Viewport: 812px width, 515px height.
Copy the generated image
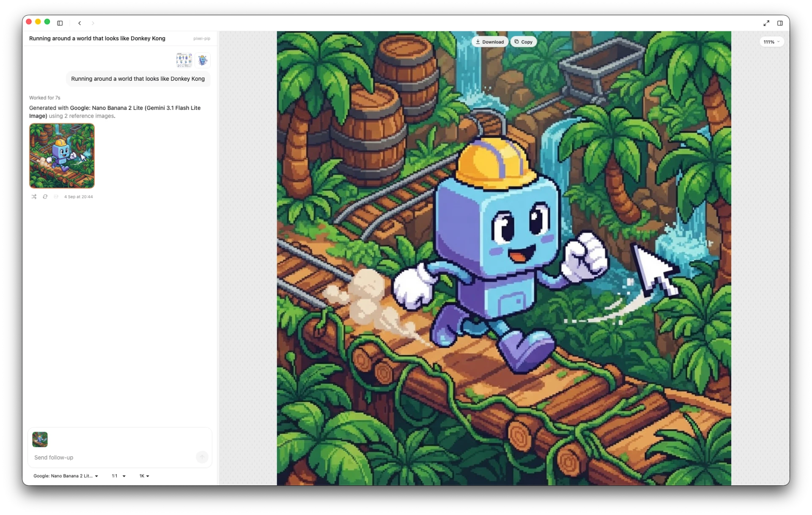(524, 42)
